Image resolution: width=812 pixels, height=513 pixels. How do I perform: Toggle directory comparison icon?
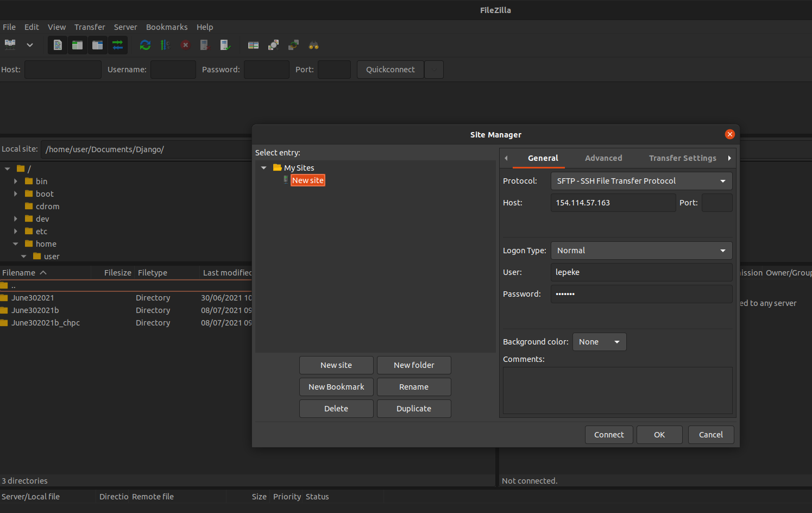273,45
